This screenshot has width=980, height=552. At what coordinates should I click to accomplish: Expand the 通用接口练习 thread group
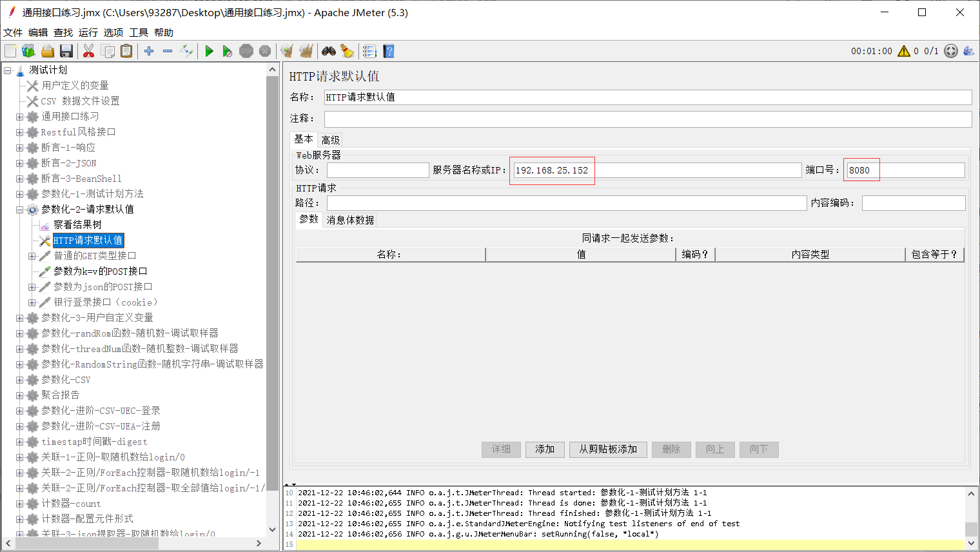coord(20,117)
